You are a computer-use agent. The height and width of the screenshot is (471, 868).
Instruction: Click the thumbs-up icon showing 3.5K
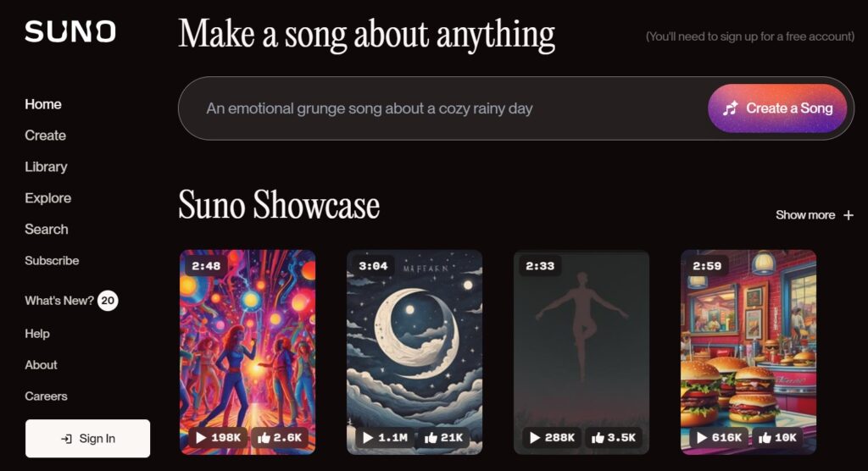coord(598,437)
